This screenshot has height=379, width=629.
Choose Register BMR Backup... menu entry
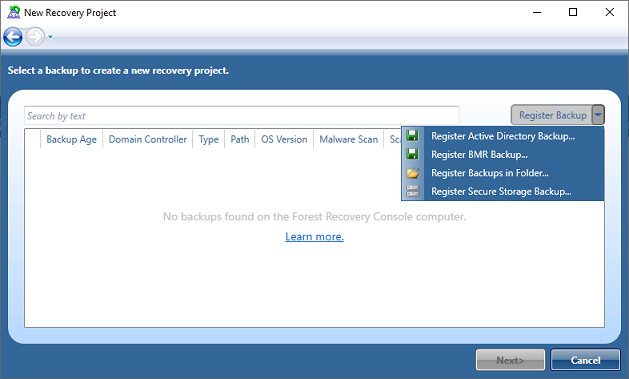503,154
